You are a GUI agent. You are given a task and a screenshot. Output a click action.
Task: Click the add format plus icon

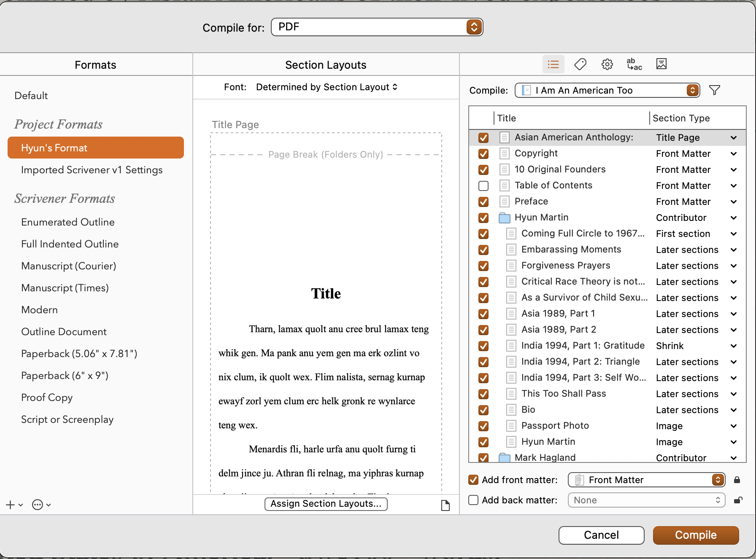(10, 505)
